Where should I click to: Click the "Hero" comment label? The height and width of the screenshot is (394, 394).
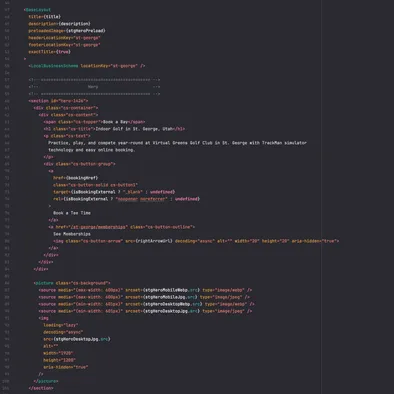pos(93,87)
